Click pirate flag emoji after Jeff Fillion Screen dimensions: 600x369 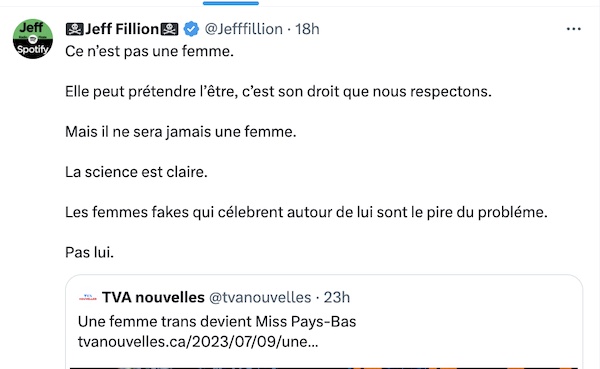coord(169,29)
